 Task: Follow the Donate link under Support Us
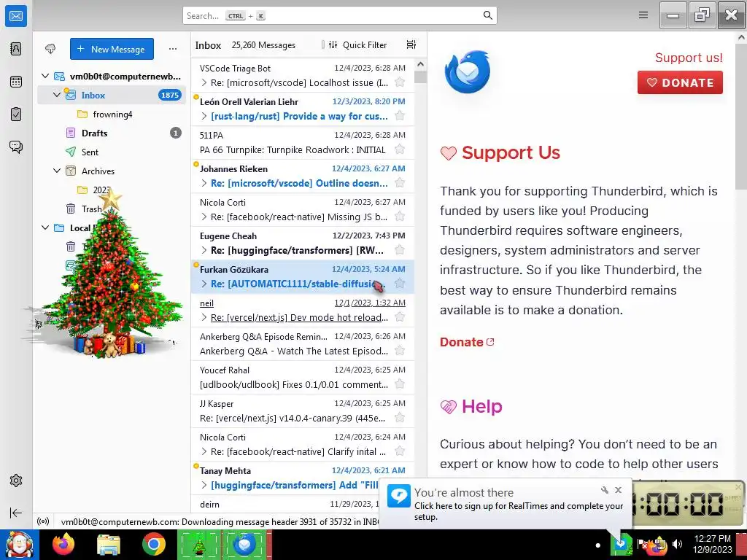(x=467, y=342)
